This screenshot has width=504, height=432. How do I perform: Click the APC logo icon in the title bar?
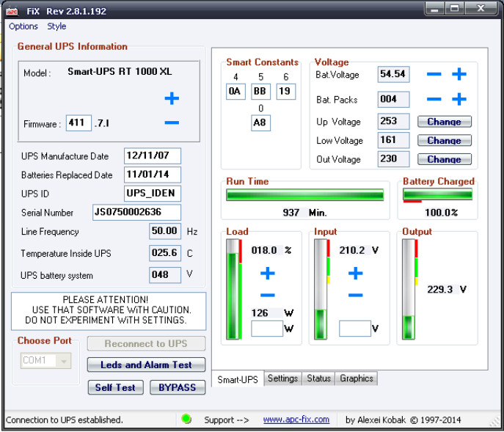[x=12, y=12]
